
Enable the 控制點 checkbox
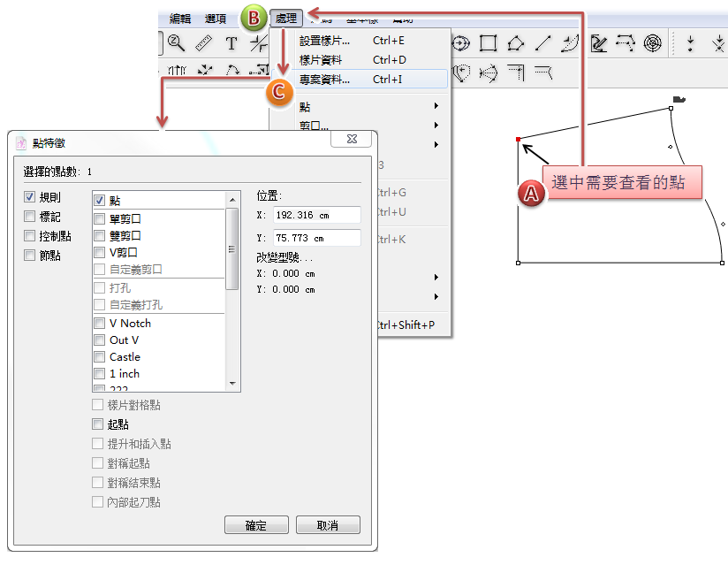pos(30,236)
